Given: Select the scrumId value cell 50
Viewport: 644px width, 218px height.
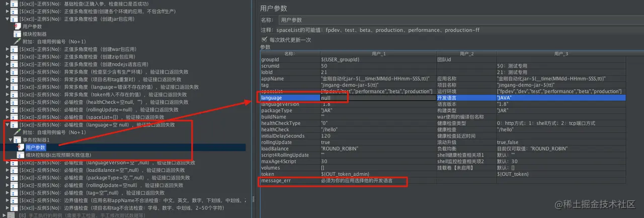Looking at the screenshot, I should pyautogui.click(x=378, y=66).
